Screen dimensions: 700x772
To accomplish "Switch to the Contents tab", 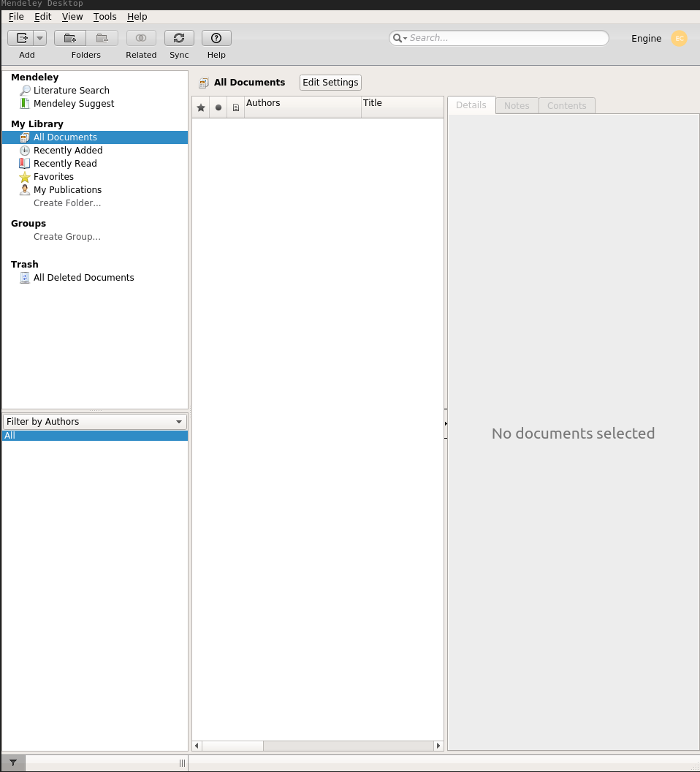I will tap(566, 105).
